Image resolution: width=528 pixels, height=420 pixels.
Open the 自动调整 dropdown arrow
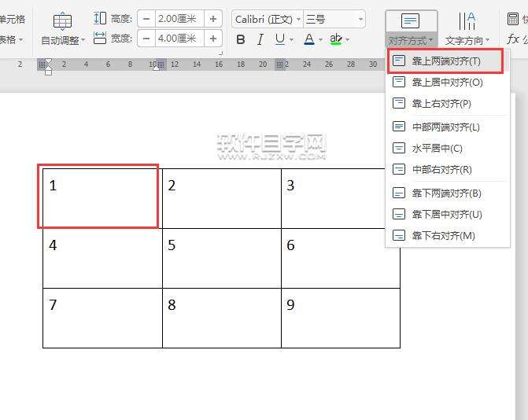coord(83,40)
